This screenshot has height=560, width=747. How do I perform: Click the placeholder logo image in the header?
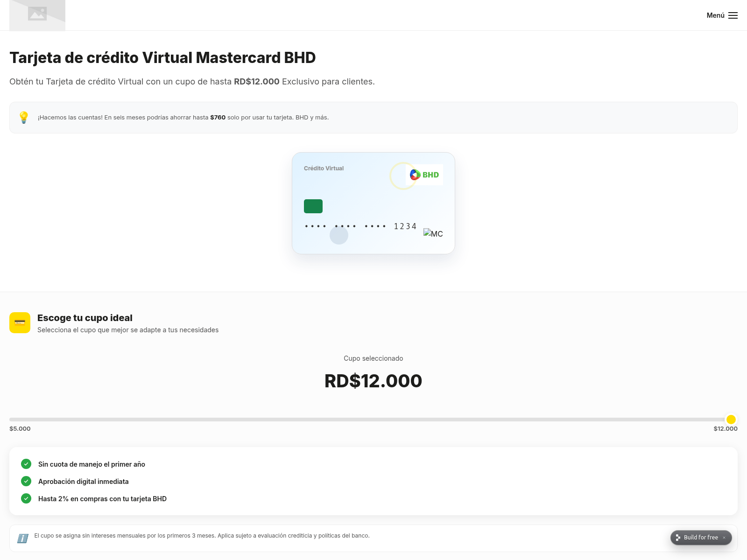(x=37, y=15)
